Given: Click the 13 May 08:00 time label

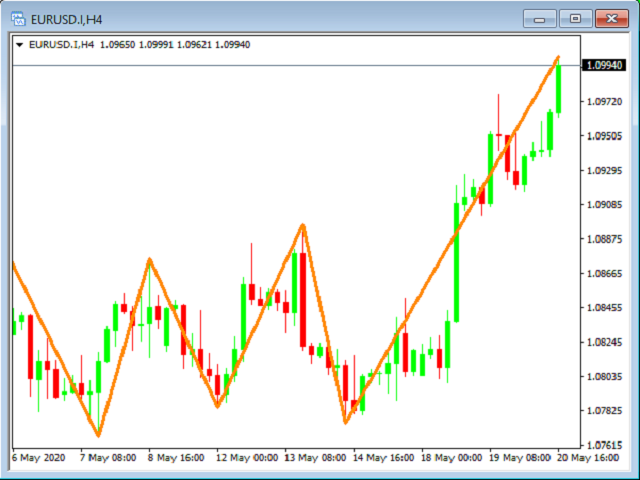Looking at the screenshot, I should 315,458.
